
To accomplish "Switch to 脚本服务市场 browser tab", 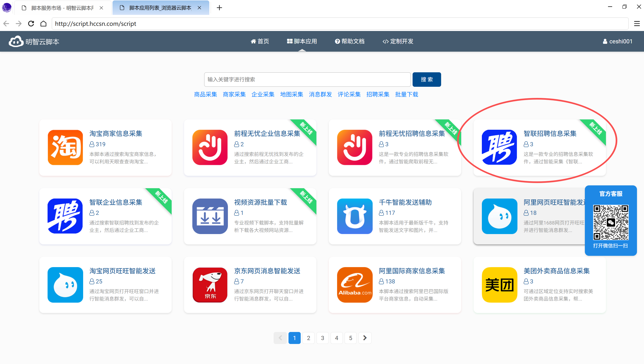I will click(x=62, y=8).
